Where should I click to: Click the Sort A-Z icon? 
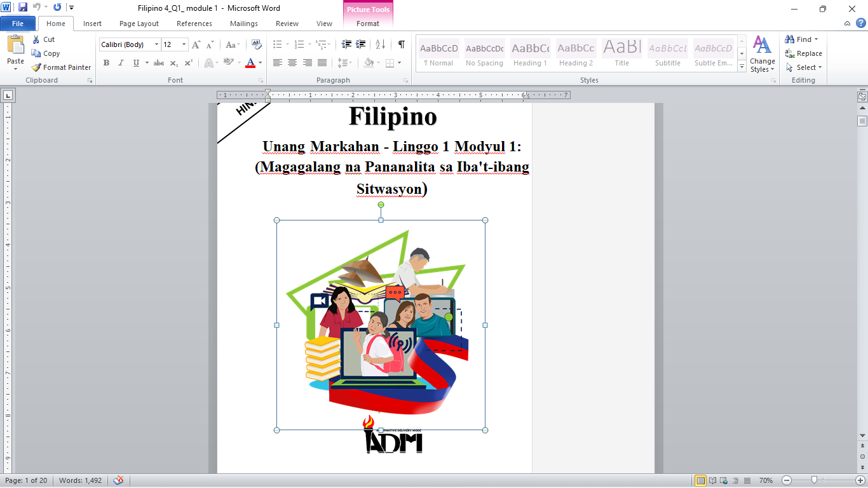click(381, 44)
